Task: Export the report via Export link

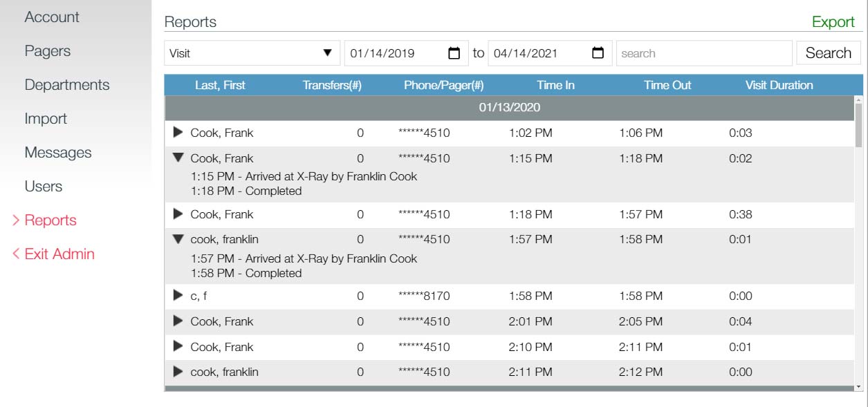Action: 833,21
